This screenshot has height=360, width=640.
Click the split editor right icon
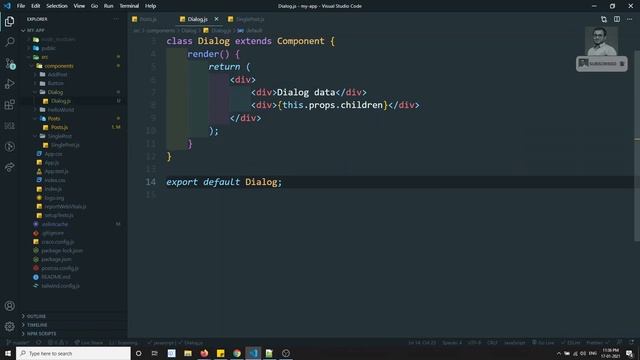[x=617, y=19]
